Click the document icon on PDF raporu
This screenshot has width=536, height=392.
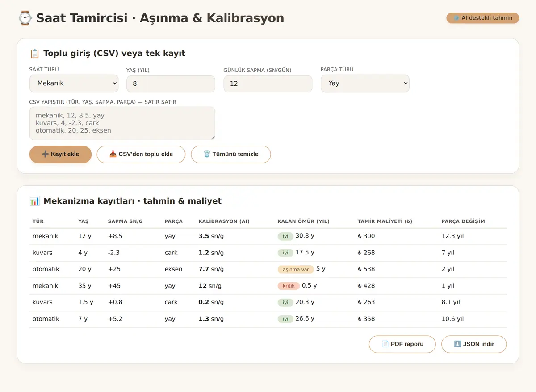[385, 344]
